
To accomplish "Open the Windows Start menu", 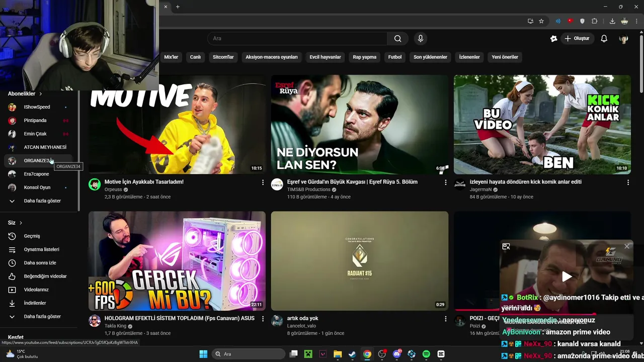I will point(203,354).
